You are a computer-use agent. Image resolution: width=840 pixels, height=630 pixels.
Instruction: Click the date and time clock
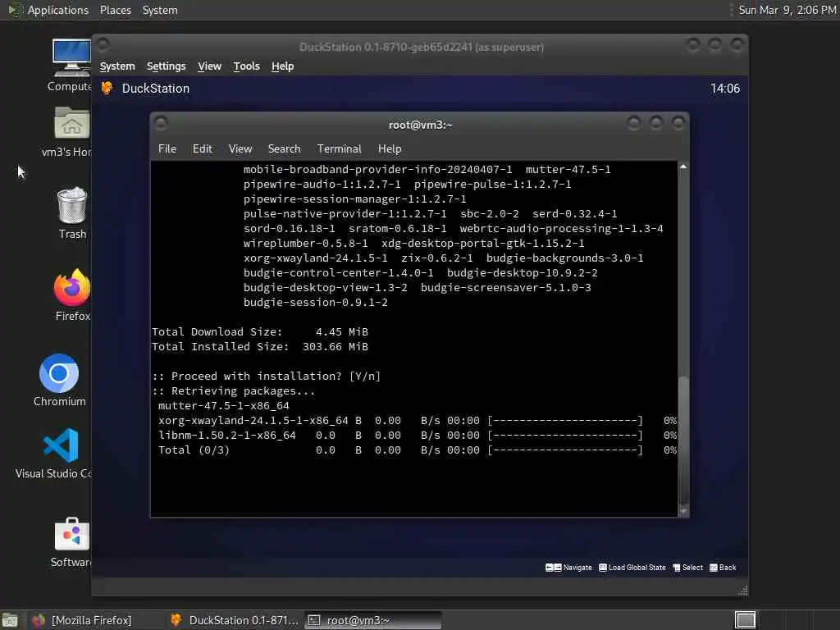pos(787,10)
